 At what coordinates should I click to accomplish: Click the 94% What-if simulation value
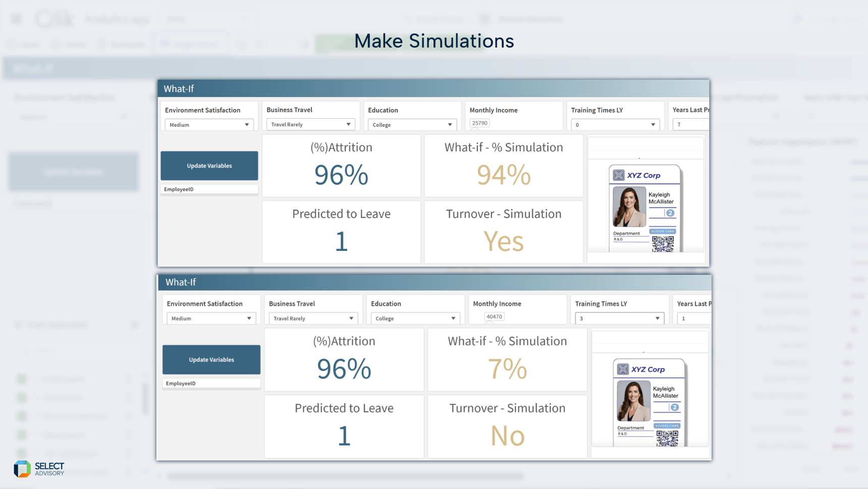[x=504, y=175]
